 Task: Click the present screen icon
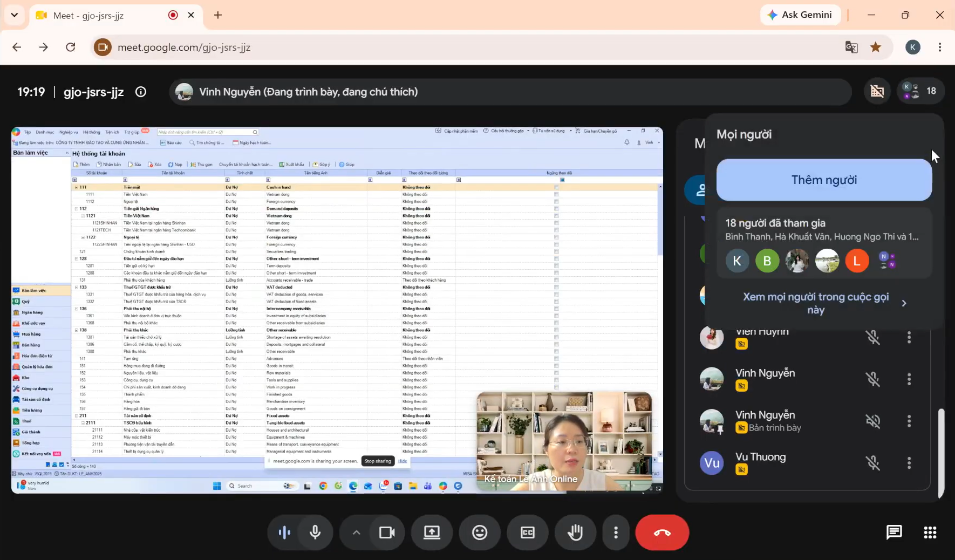click(432, 532)
